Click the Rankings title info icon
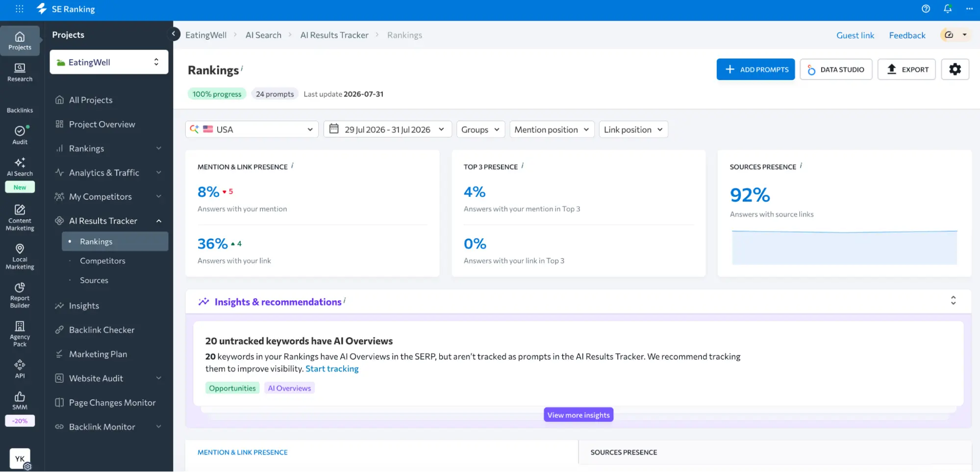The width and height of the screenshot is (980, 472). 242,68
